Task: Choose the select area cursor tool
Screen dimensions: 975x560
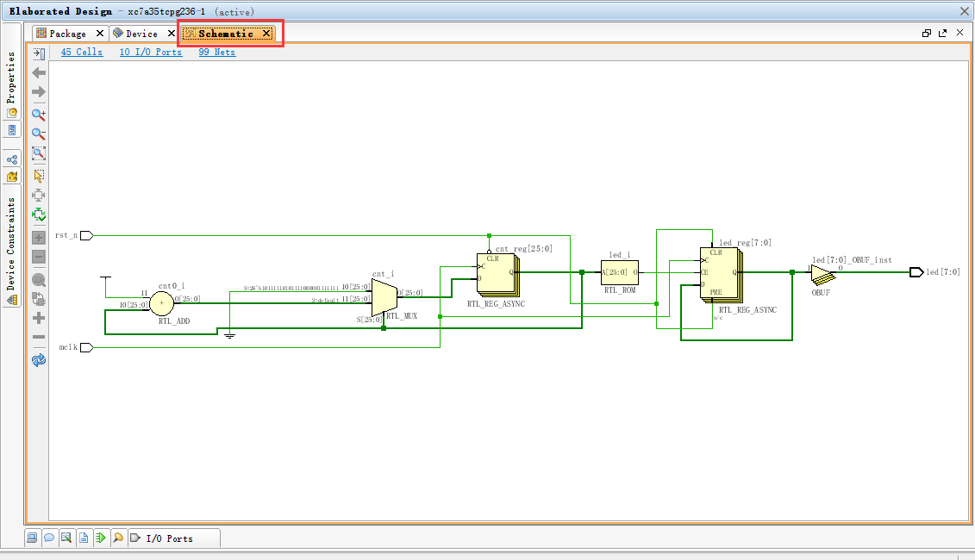Action: 39,176
